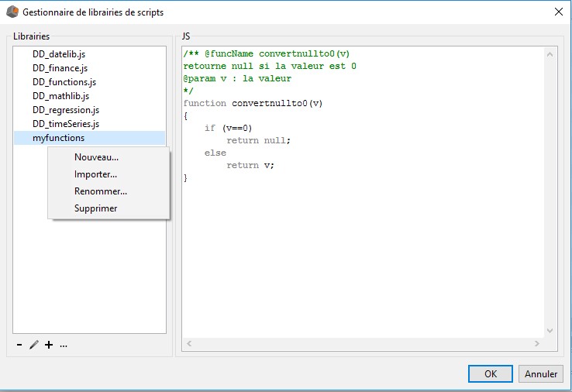Click the JS editor's scroll up arrow
This screenshot has width=572, height=392.
[550, 54]
